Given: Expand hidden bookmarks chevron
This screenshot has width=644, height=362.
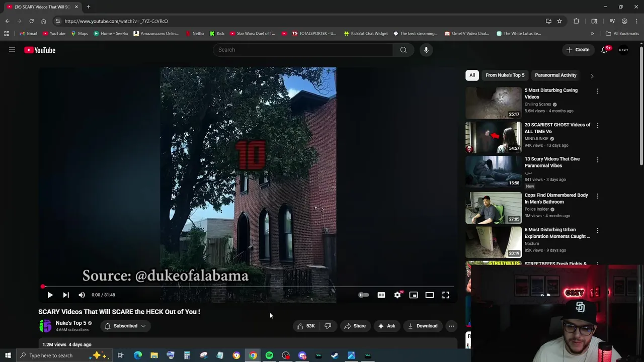Looking at the screenshot, I should coord(592,34).
